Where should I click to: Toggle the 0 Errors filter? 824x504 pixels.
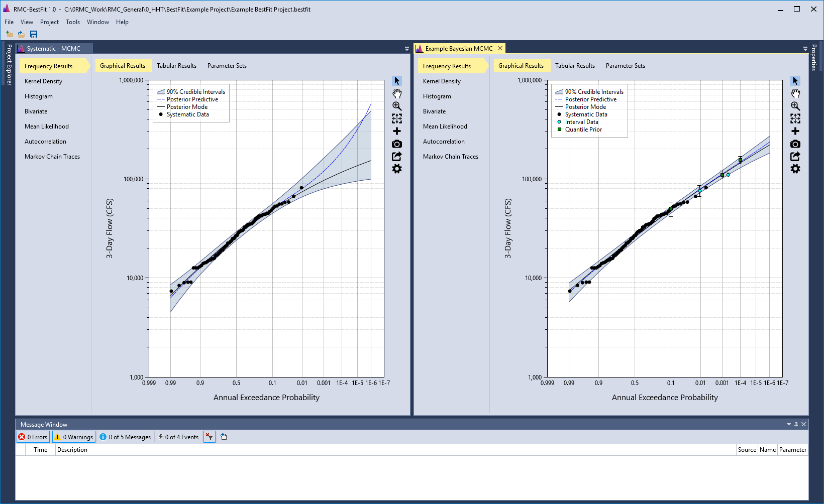pos(33,437)
